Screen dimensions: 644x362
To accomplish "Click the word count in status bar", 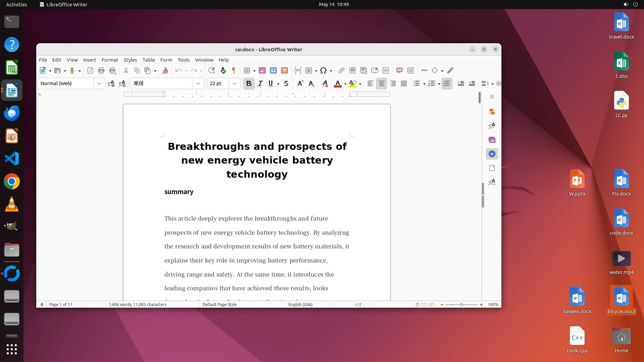I will point(138,305).
